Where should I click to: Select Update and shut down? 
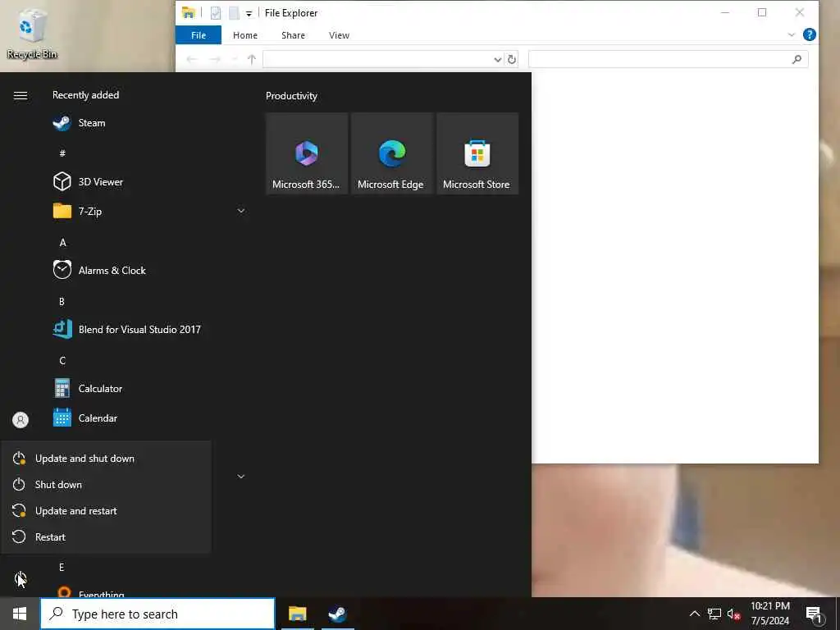click(x=107, y=459)
